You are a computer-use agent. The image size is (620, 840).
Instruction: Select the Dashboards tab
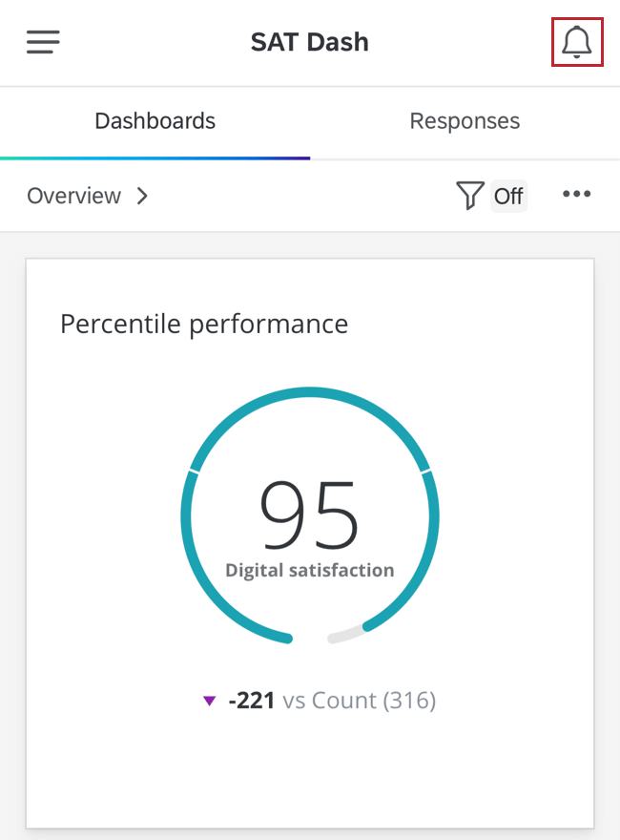(155, 120)
